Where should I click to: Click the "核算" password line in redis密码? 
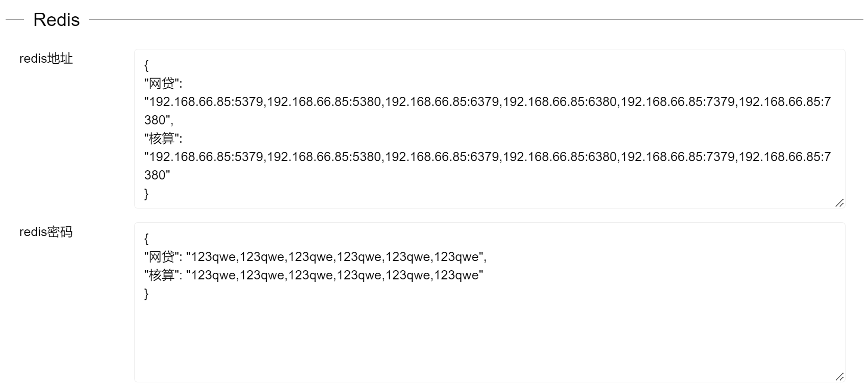coord(314,275)
